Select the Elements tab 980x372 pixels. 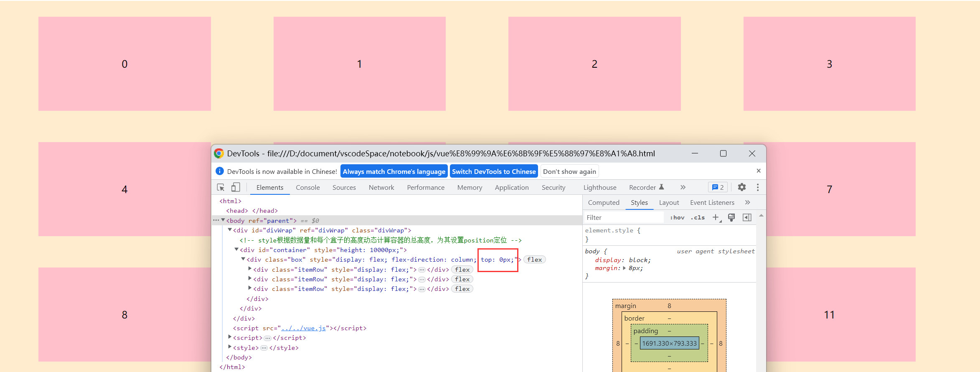(x=270, y=187)
